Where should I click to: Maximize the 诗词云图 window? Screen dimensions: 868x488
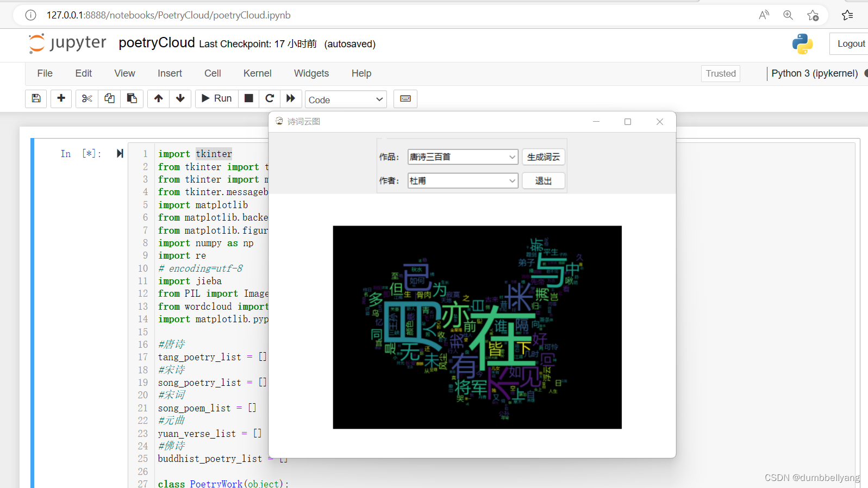coord(628,122)
